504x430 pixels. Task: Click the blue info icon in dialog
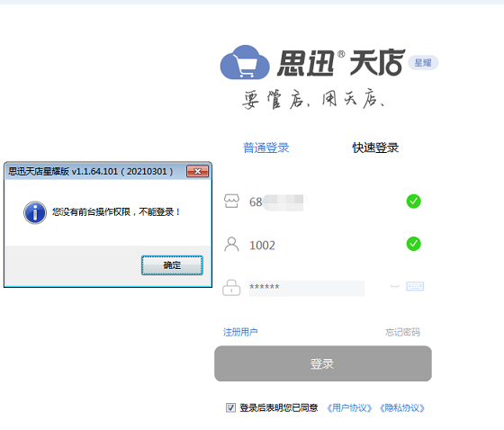pyautogui.click(x=35, y=212)
